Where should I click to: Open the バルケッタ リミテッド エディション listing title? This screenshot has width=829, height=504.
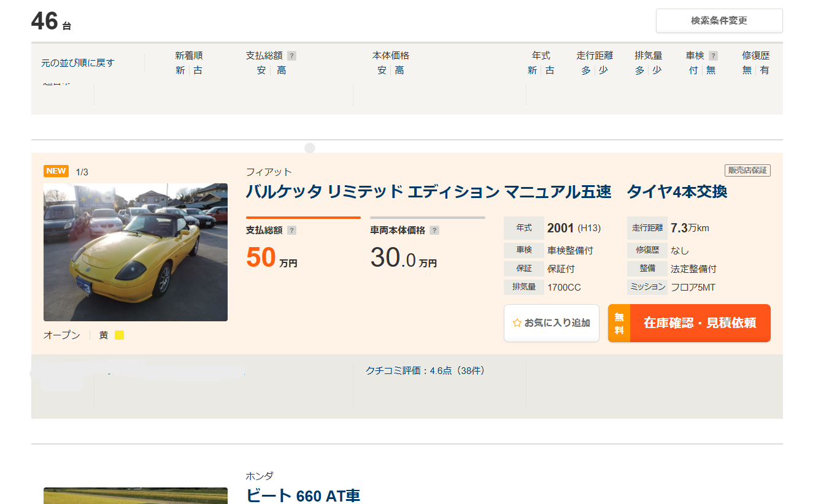pos(487,192)
